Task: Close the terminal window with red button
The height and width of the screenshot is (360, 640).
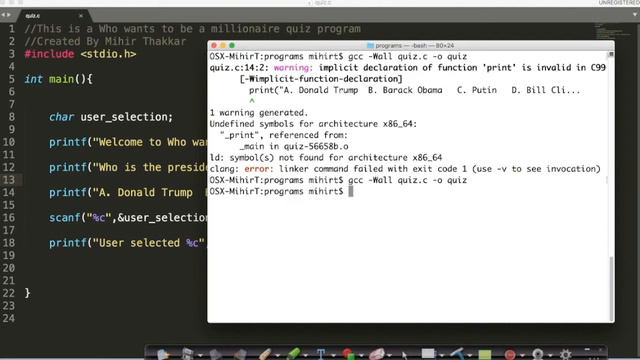Action: pos(214,46)
